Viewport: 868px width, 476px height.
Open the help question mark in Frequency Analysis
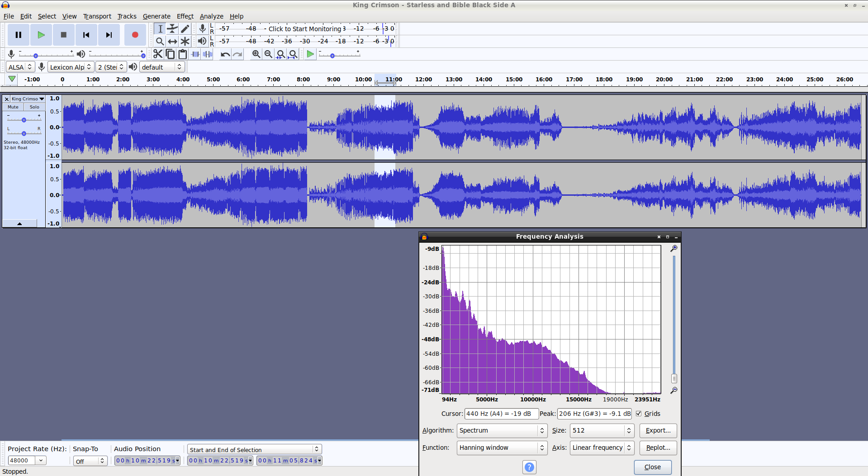click(x=529, y=467)
